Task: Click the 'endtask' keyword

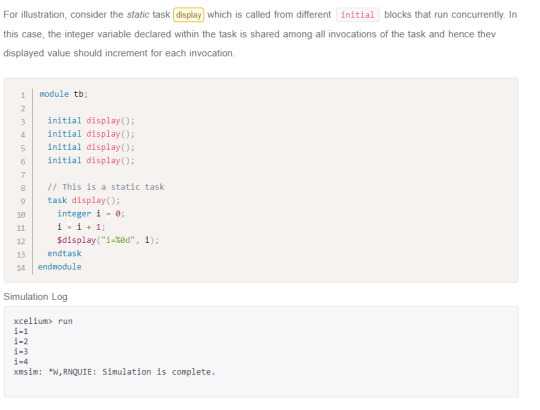Action: point(64,253)
